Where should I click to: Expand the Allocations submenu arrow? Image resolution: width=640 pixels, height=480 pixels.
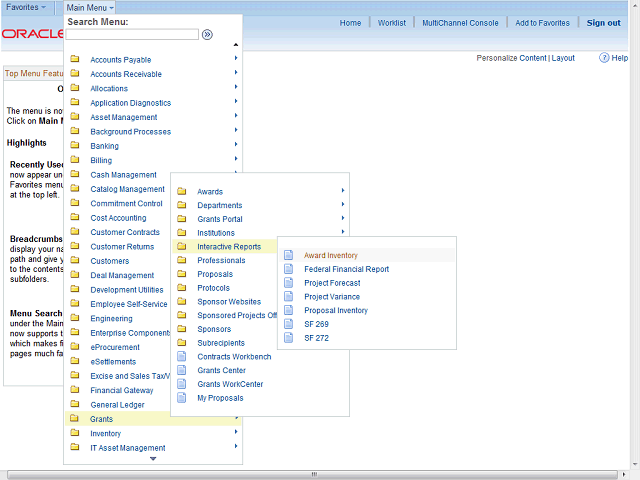point(236,87)
